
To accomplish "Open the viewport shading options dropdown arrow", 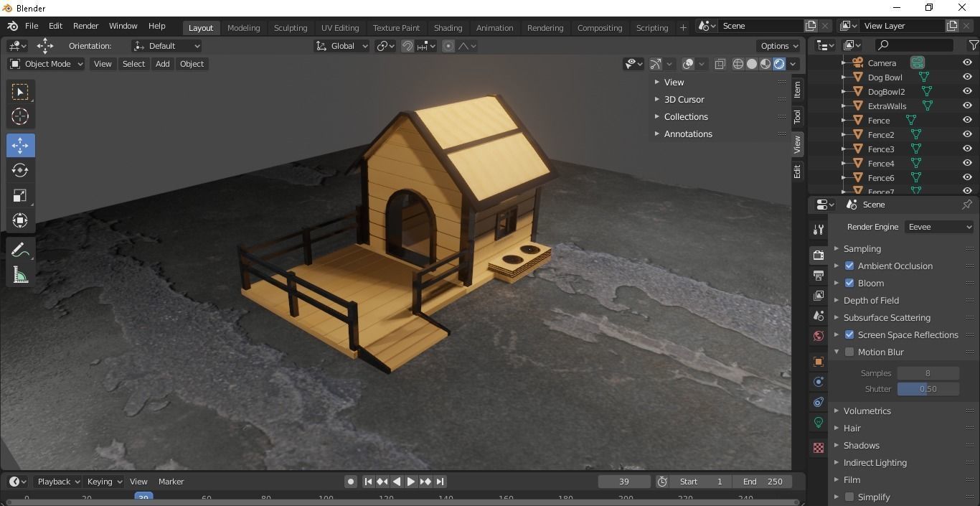I will coord(793,64).
